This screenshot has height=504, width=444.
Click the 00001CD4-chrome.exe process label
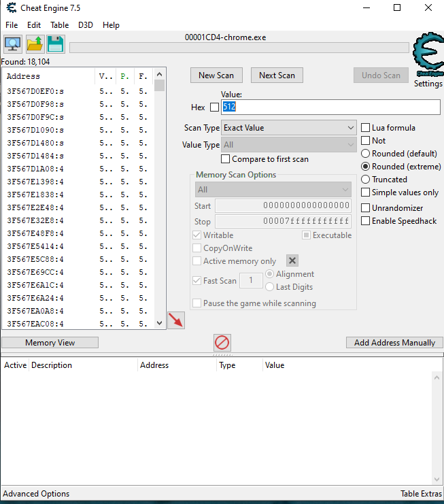[225, 37]
